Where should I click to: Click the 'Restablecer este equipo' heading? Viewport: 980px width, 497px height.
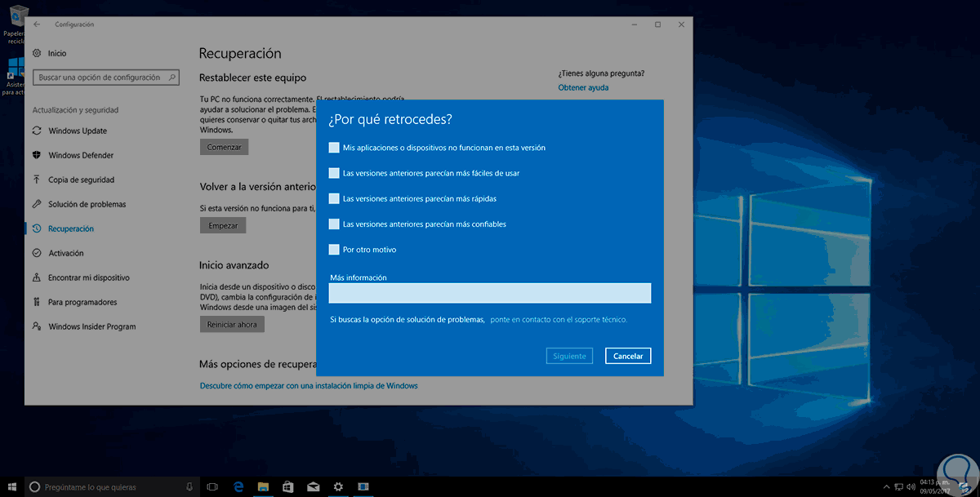coord(252,78)
